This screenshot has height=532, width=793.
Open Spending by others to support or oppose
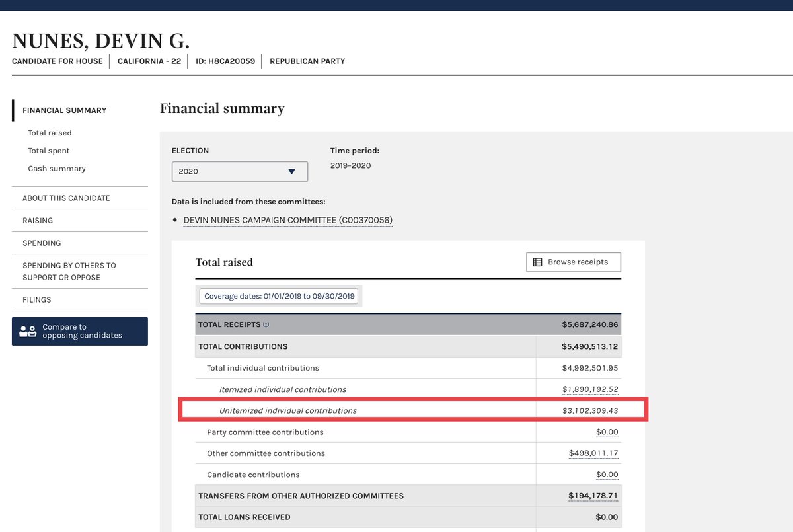click(69, 271)
